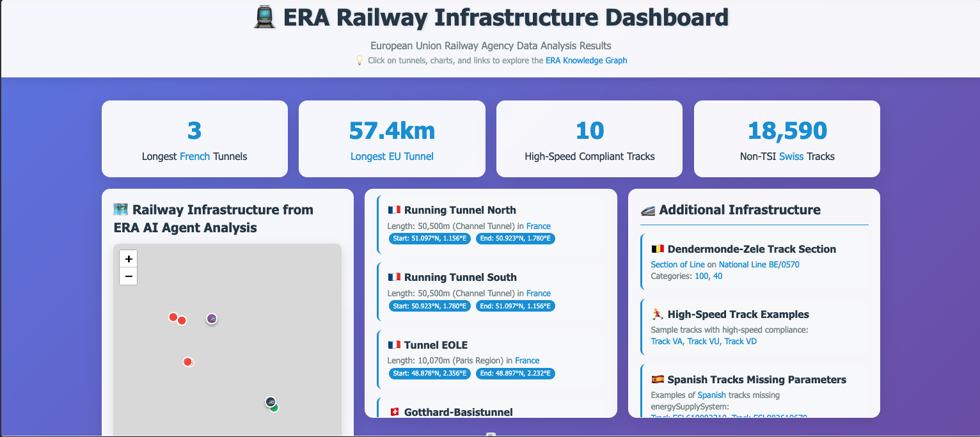Click End: 48.897°N, 2.232°E coordinate badge
Image resolution: width=980 pixels, height=437 pixels.
(516, 374)
